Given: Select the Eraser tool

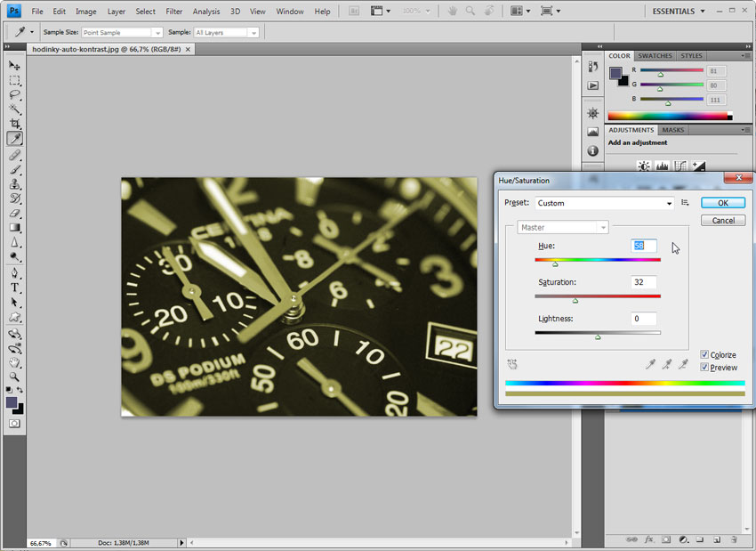Looking at the screenshot, I should tap(15, 213).
